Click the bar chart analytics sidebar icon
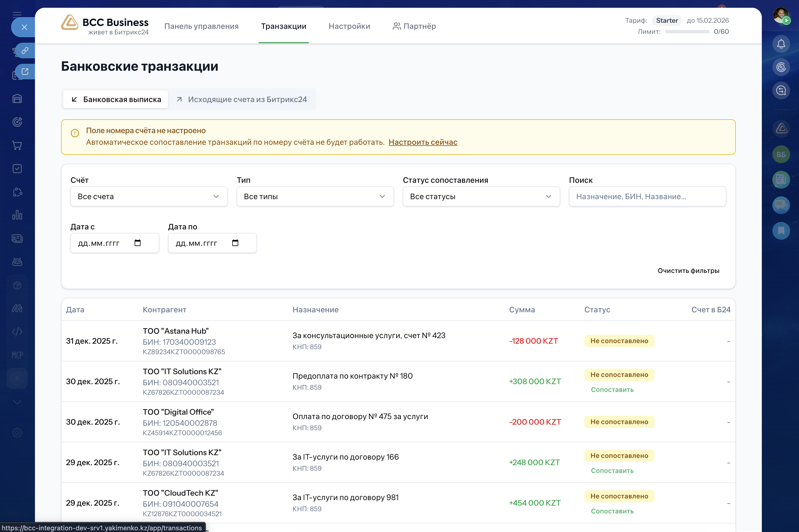Viewport: 799px width, 532px height. 17,215
